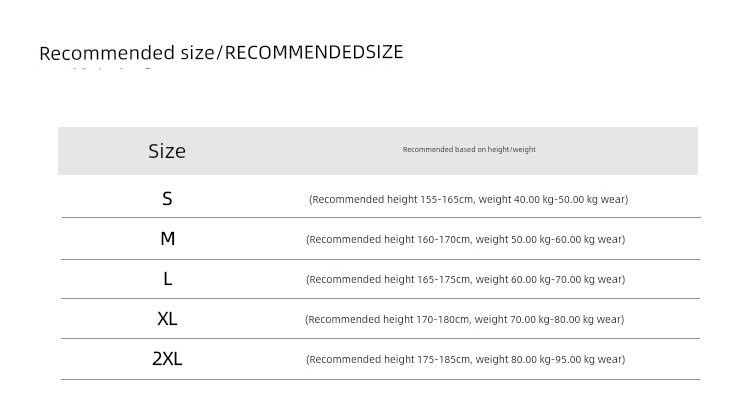This screenshot has width=750, height=420.
Task: Pick the 2XL size label
Action: pos(167,359)
